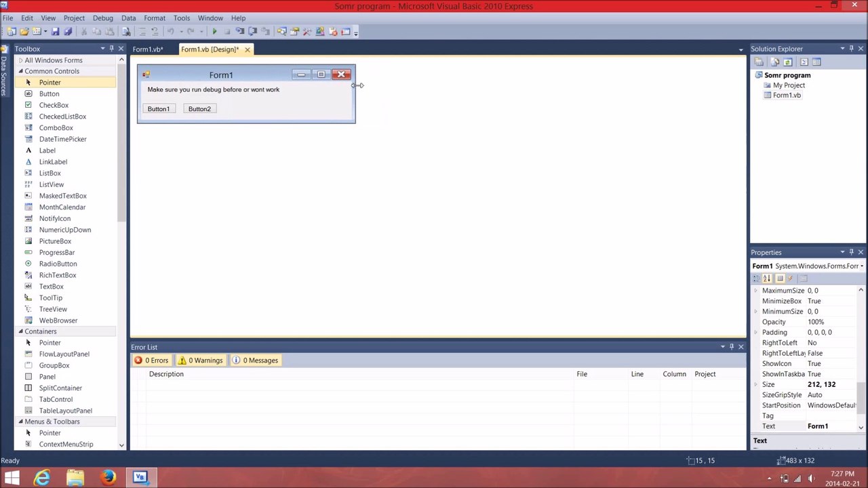Click the Find in Files toolbar icon
The width and height of the screenshot is (868, 488).
(125, 31)
